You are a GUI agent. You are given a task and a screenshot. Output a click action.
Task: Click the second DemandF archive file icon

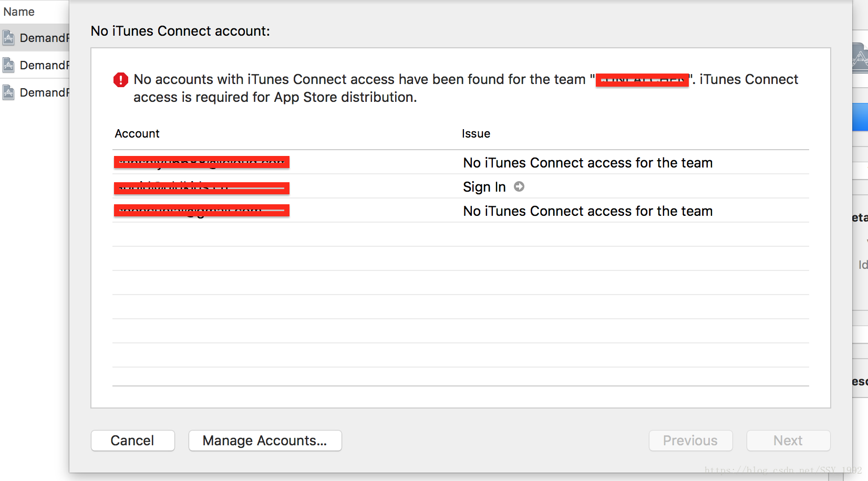(x=8, y=65)
